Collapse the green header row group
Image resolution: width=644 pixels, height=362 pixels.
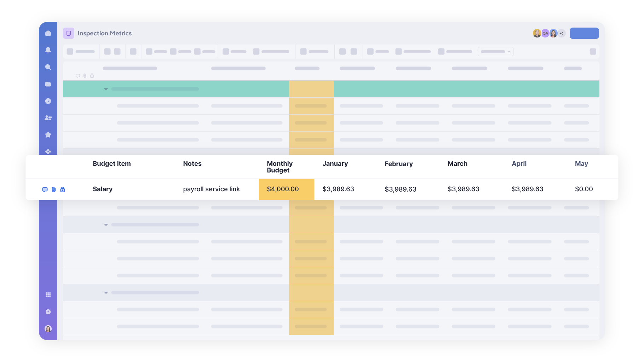click(x=106, y=89)
